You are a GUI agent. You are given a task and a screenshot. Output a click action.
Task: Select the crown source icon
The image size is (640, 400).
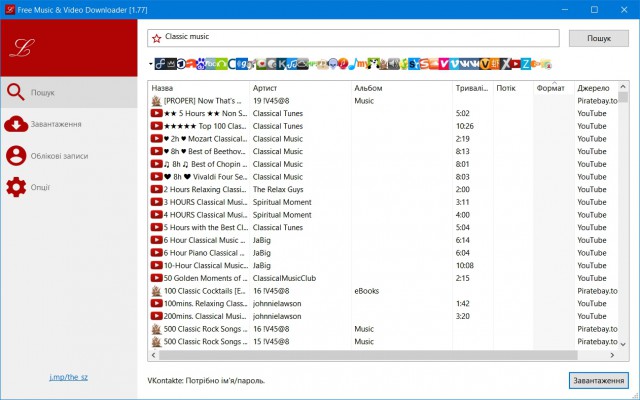171,64
